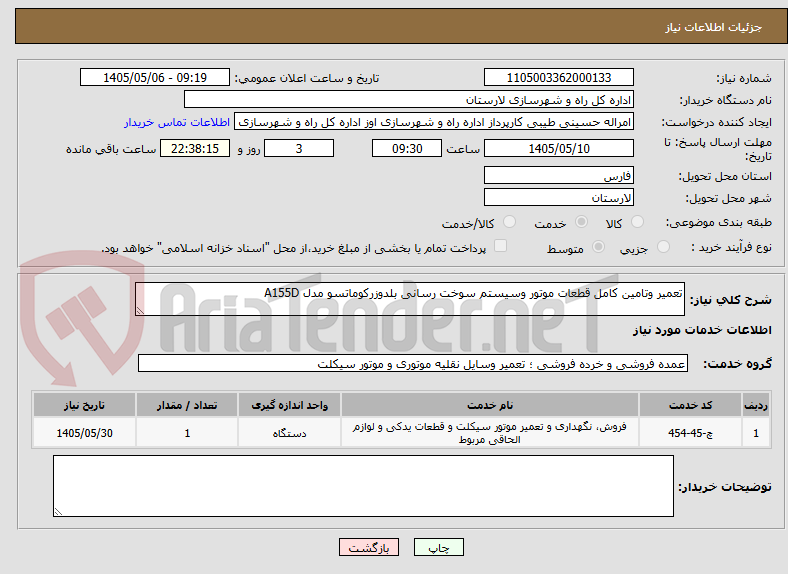The height and width of the screenshot is (574, 788).
Task: Open اطلاعات تماس خریدار link
Action: (177, 122)
